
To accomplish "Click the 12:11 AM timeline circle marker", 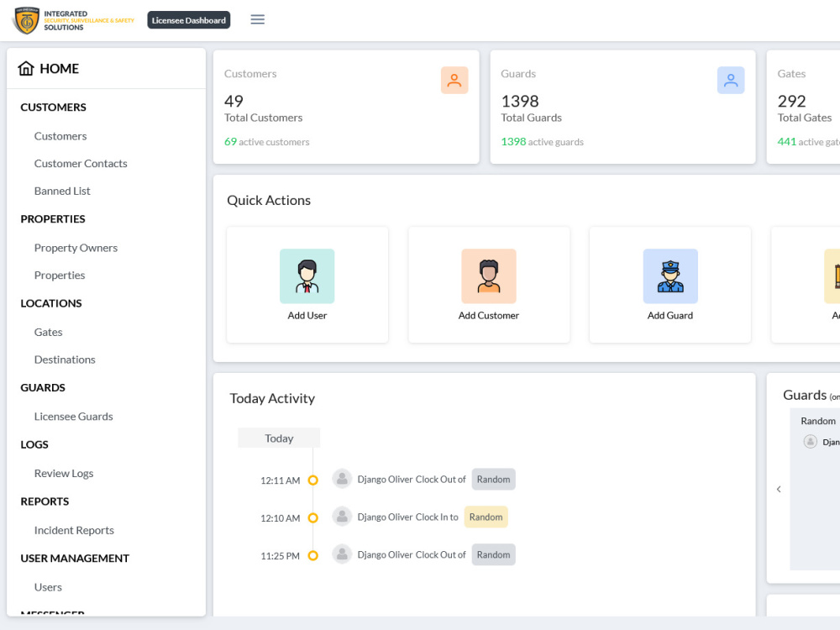I will pos(312,480).
